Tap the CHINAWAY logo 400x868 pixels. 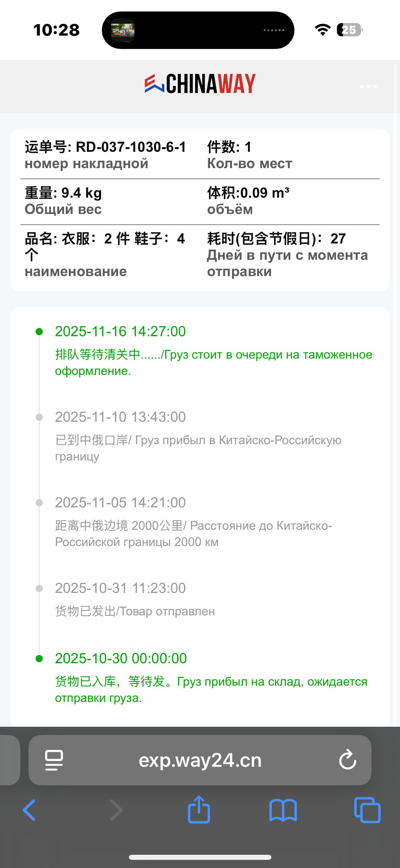[200, 84]
